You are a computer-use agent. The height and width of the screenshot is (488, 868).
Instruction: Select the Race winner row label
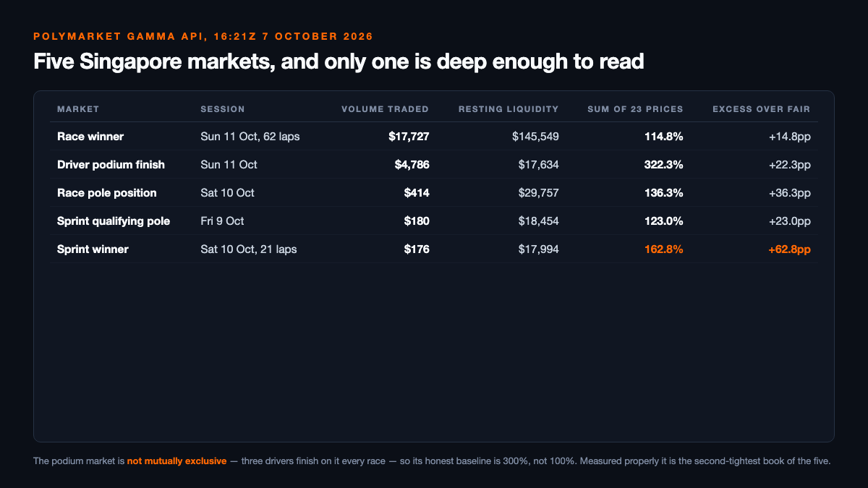coord(89,136)
